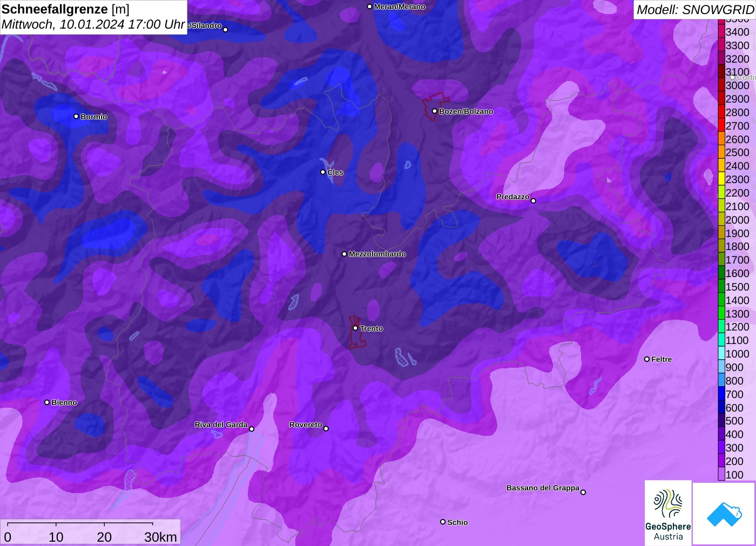Pick the yellow 2300 legend color swatch
Screen dimensions: 756x546
pos(721,179)
